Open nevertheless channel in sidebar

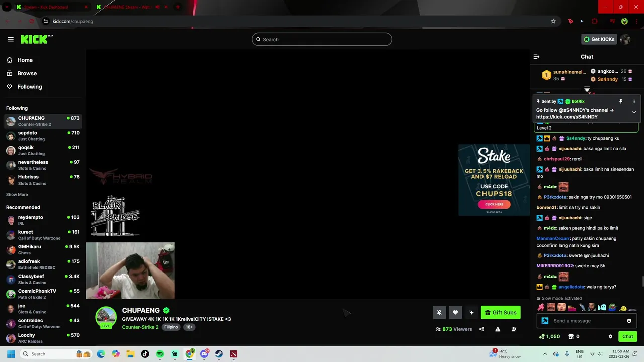point(43,165)
